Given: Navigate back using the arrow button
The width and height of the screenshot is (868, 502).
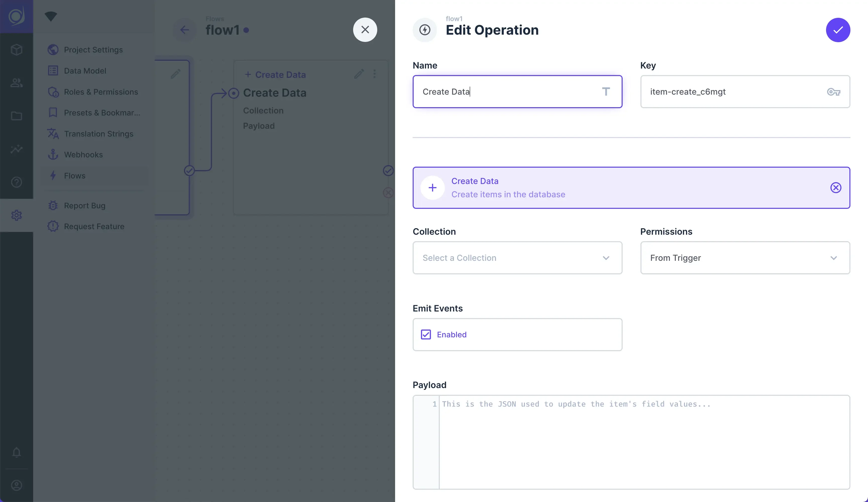Looking at the screenshot, I should [x=185, y=30].
